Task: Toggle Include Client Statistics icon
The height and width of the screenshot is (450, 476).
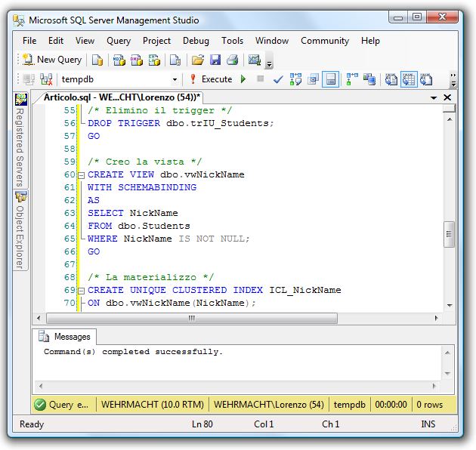Action: pos(369,79)
